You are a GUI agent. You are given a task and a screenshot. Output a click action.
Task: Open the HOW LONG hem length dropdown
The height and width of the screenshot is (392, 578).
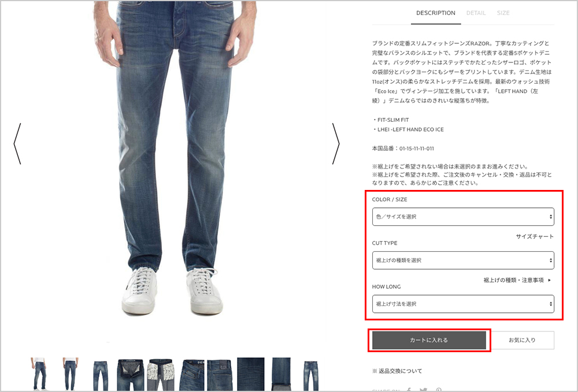coord(463,304)
